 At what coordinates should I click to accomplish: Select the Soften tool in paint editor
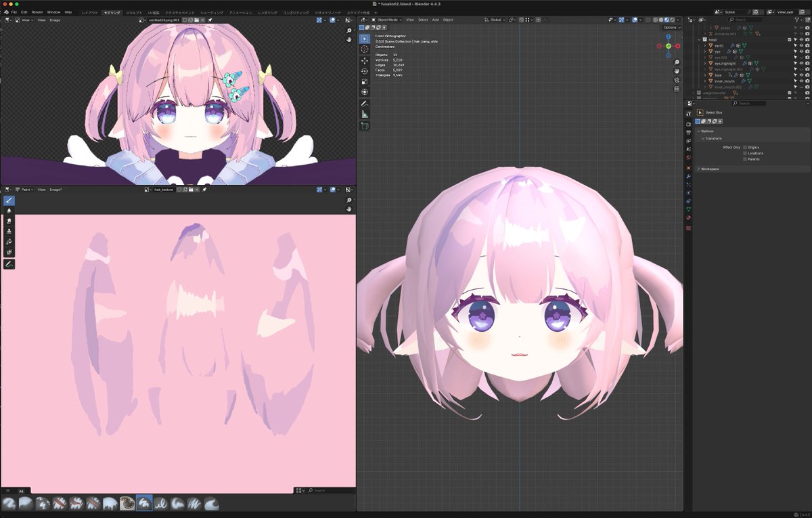(9, 211)
